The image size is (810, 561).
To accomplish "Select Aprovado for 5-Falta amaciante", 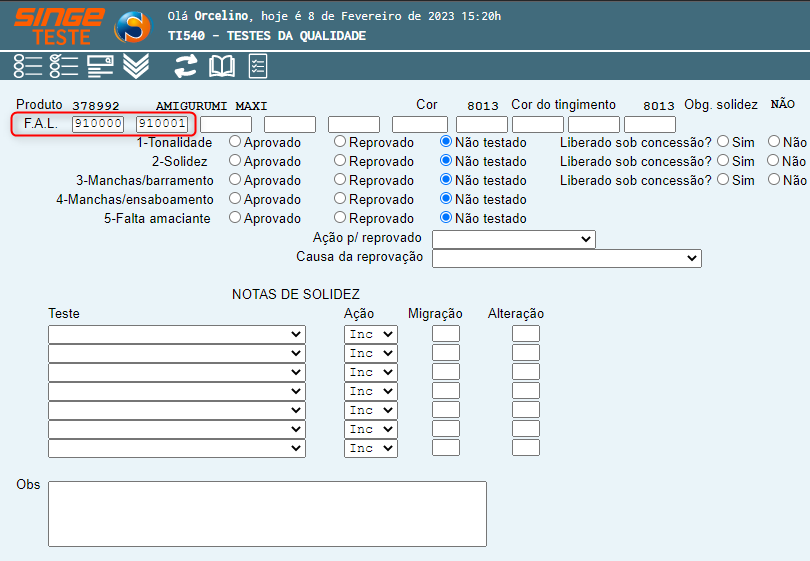I will tap(236, 218).
